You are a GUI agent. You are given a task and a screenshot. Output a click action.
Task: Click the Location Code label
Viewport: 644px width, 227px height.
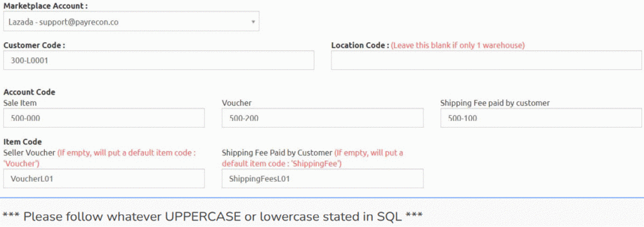click(x=360, y=45)
